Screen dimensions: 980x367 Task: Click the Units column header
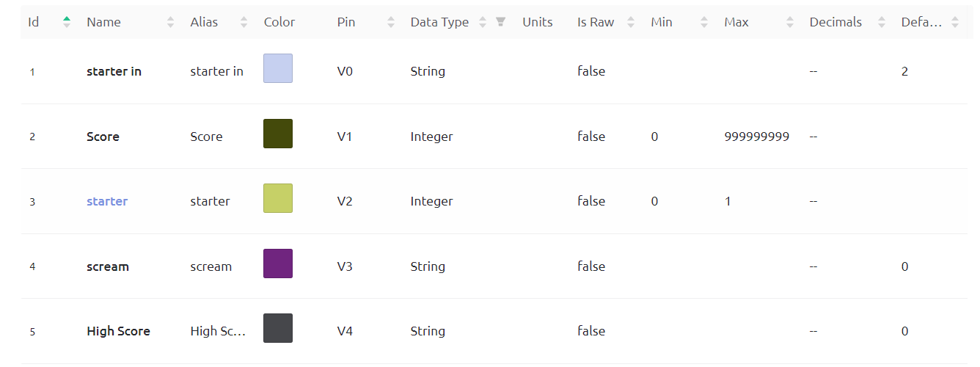537,22
